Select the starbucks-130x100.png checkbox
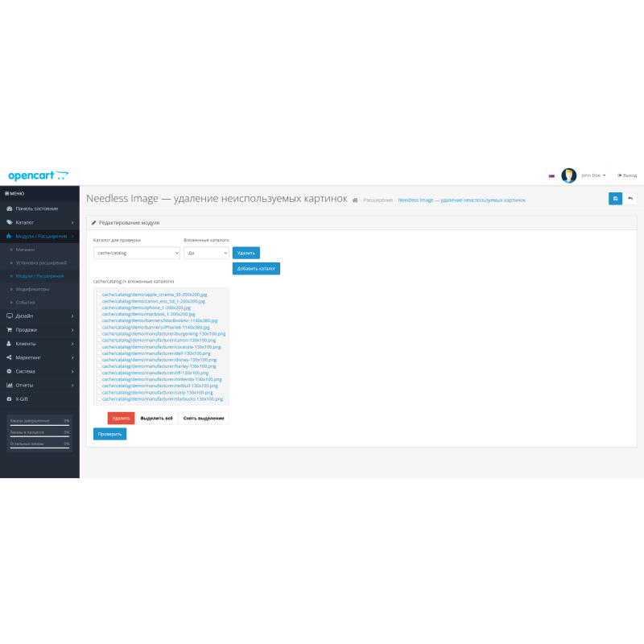 [99, 398]
